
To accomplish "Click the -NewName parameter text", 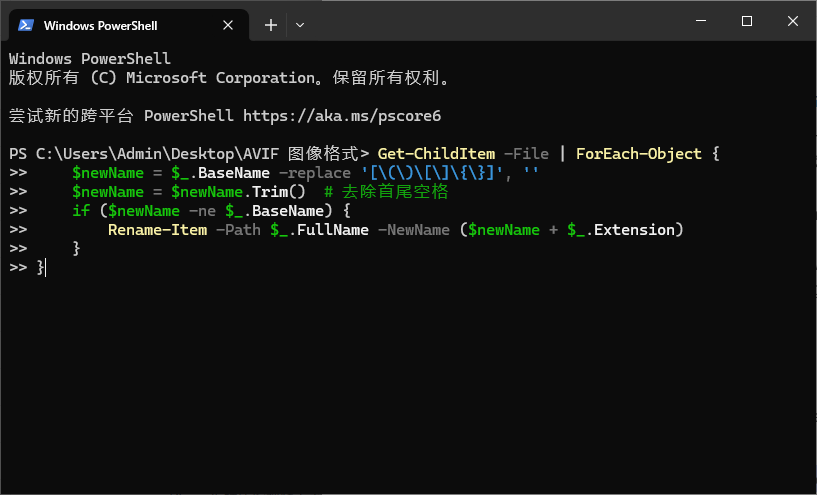I will (x=414, y=230).
